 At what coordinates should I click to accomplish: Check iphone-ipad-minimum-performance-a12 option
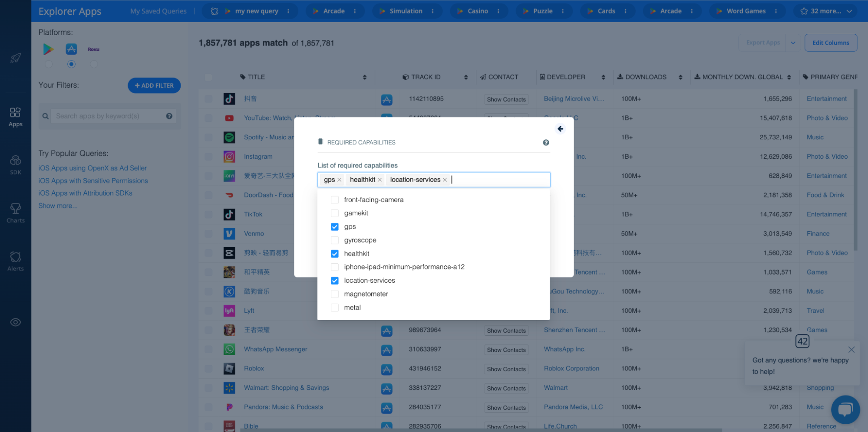tap(335, 267)
